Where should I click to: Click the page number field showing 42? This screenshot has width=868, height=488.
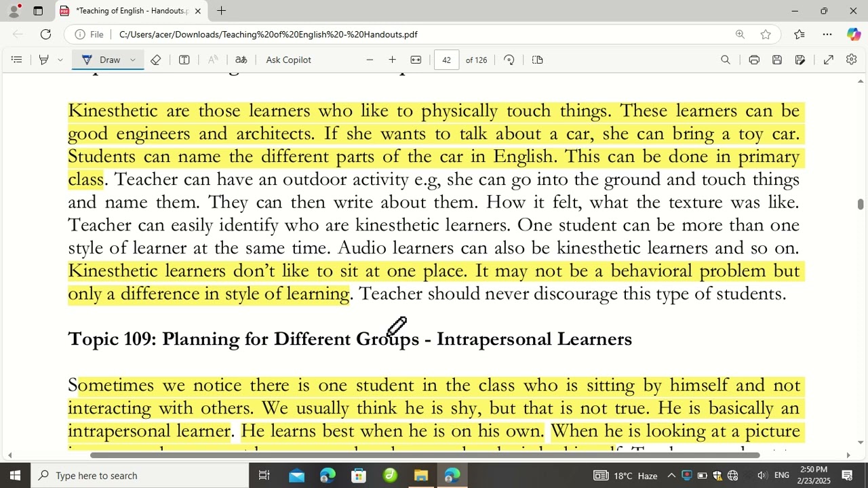pyautogui.click(x=446, y=60)
